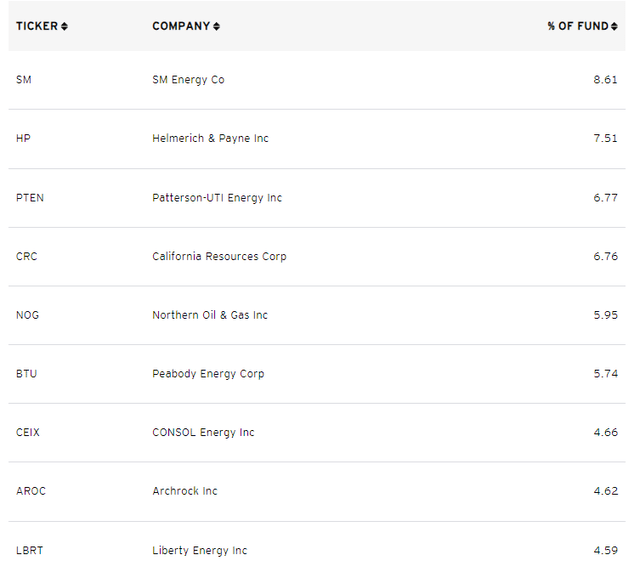Image resolution: width=640 pixels, height=572 pixels.
Task: Click the TICKER column header text
Action: coord(37,27)
